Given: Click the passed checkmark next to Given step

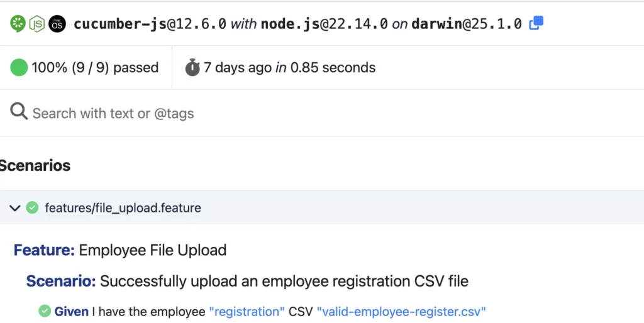Looking at the screenshot, I should (x=45, y=310).
